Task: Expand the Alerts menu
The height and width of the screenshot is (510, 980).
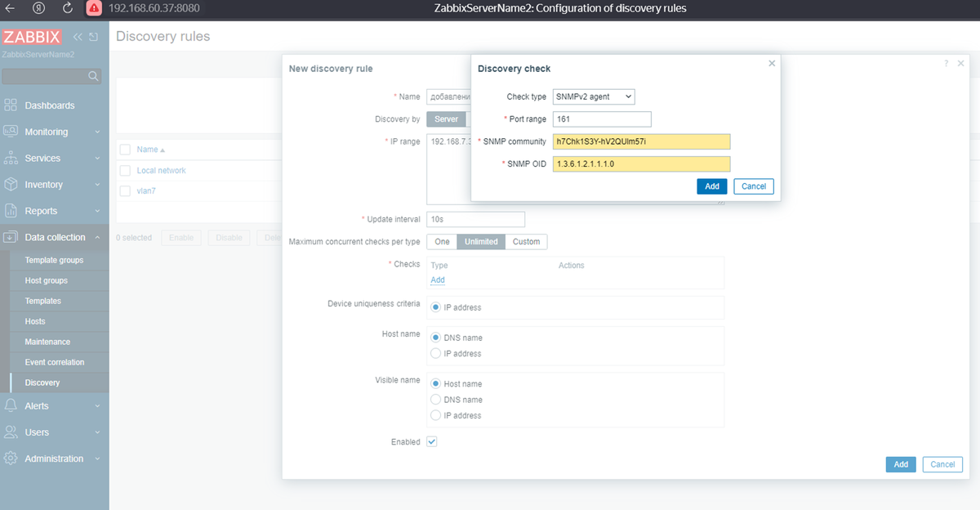Action: pyautogui.click(x=54, y=405)
